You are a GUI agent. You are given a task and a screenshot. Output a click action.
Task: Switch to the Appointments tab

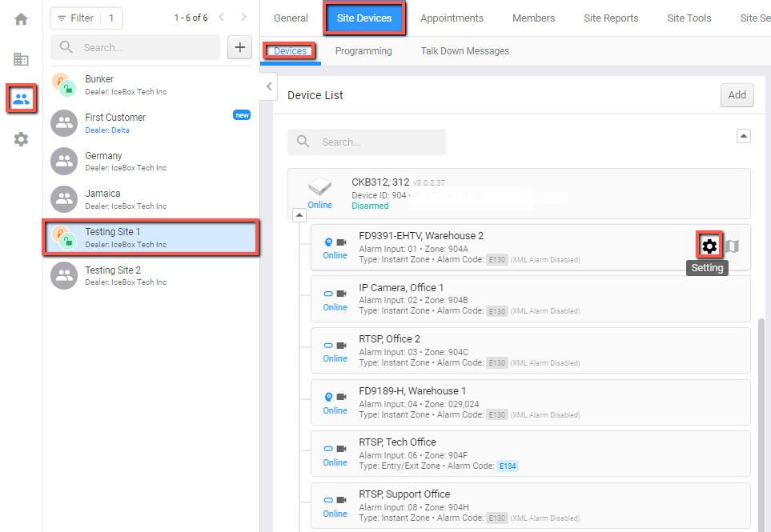452,18
